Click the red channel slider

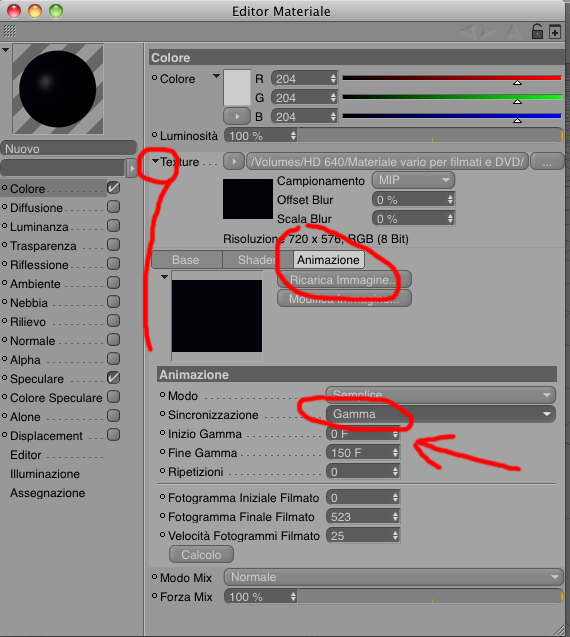tap(452, 78)
